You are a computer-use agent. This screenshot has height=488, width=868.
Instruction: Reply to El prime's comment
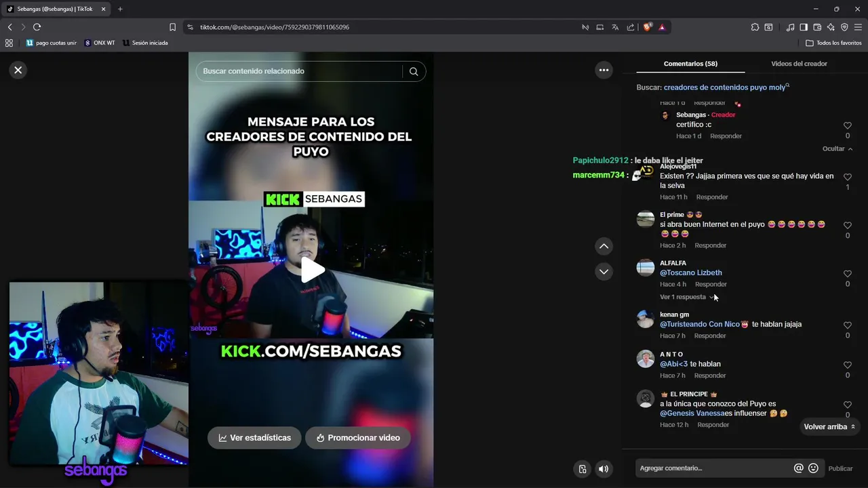coord(710,245)
